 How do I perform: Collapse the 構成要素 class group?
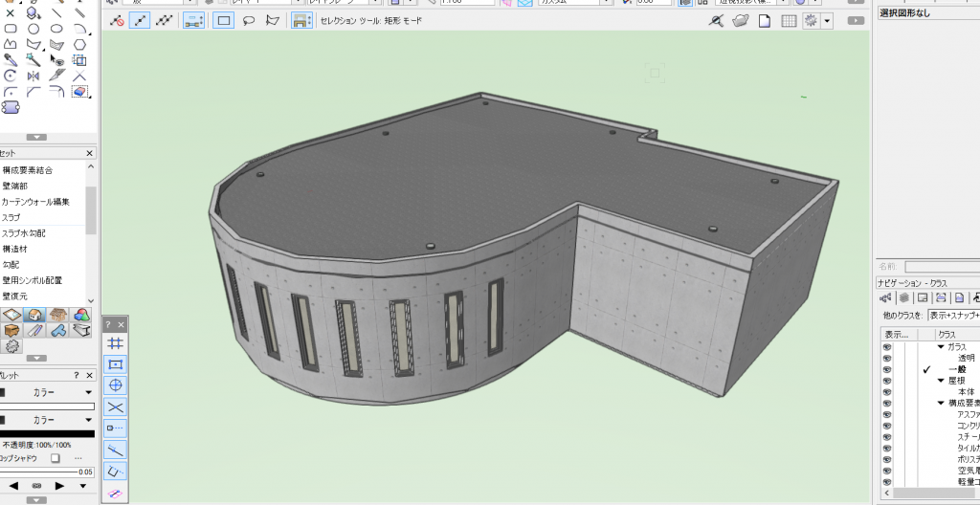tap(941, 403)
